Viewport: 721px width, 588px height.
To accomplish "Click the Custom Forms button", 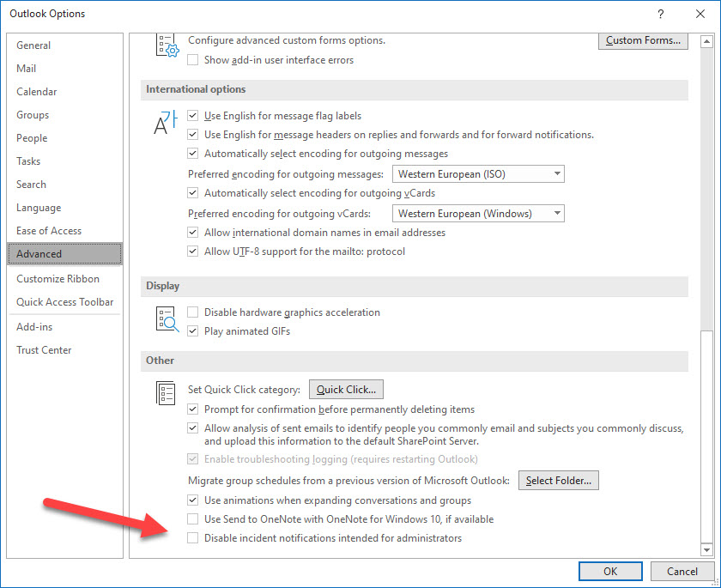I will (643, 40).
